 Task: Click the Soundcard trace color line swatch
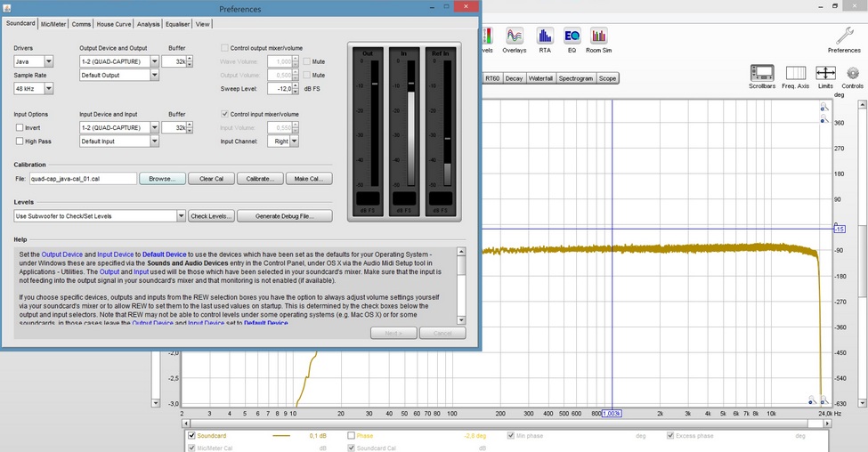coord(281,436)
